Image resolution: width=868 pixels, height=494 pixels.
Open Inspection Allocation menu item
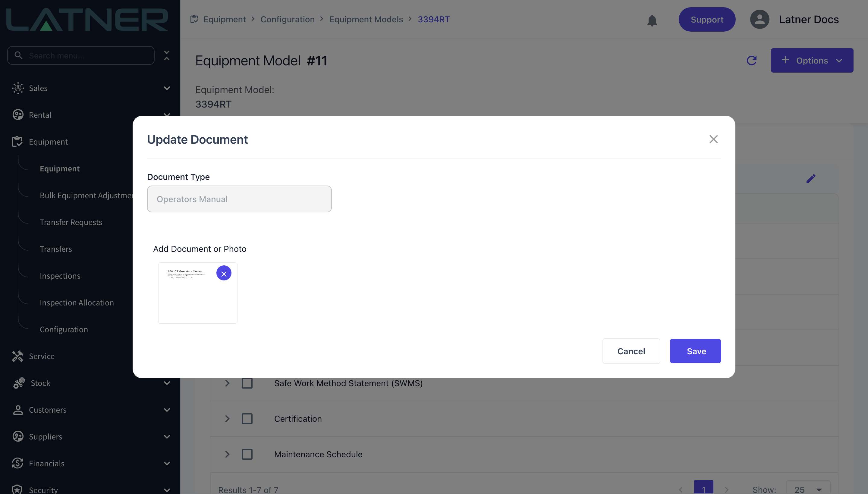tap(77, 303)
